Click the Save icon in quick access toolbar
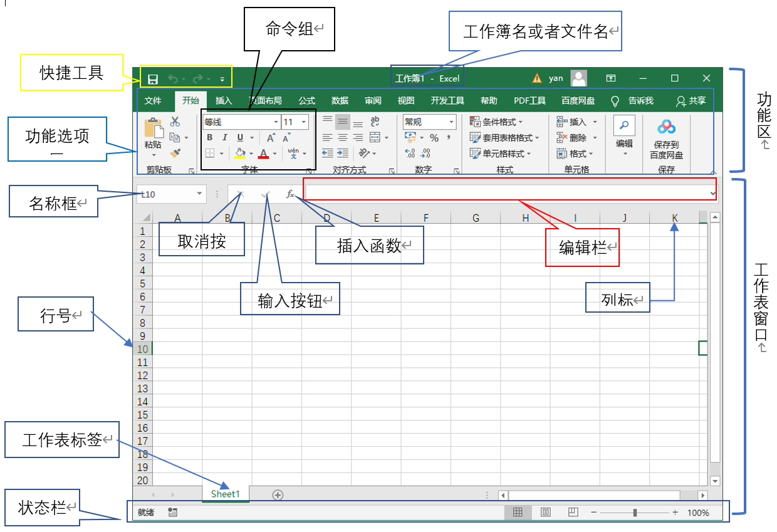Viewport: 777px width, 532px height. coord(152,79)
